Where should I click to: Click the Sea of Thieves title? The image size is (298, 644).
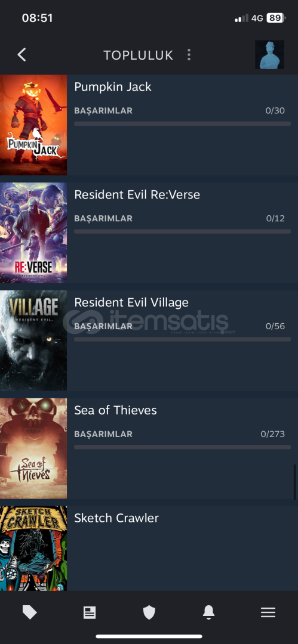tap(115, 410)
